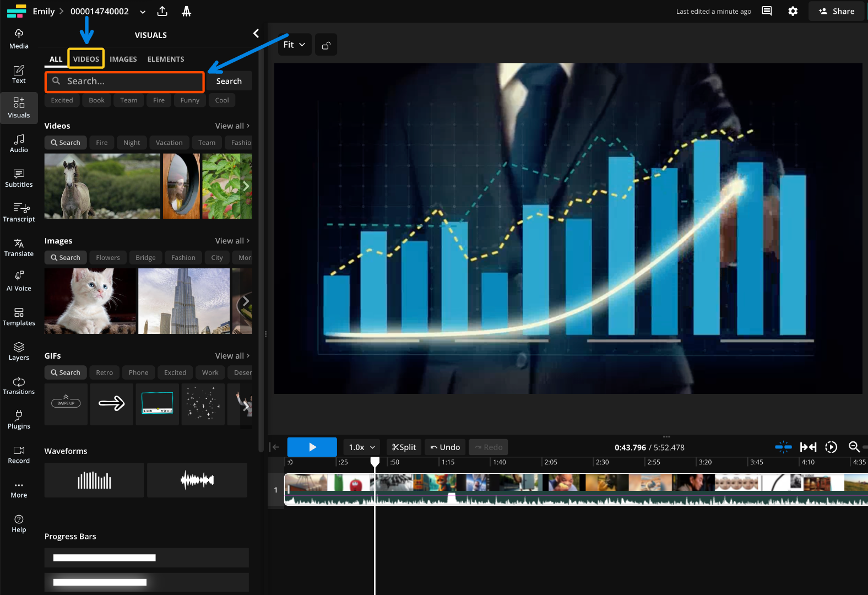Switch to the VIDEOS tab
Viewport: 868px width, 595px height.
(86, 59)
